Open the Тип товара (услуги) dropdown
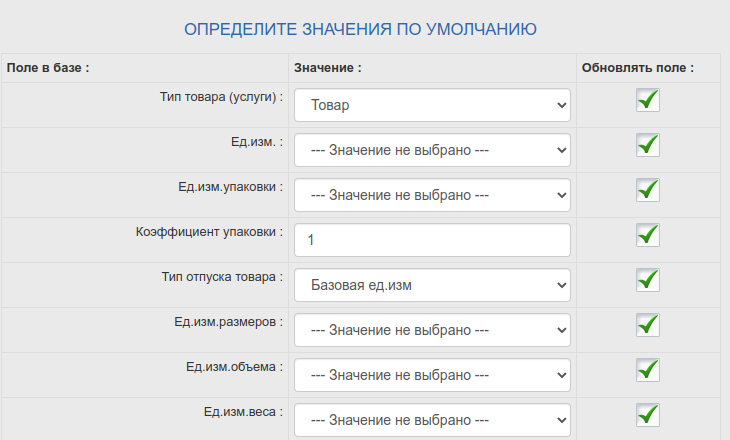 (x=432, y=105)
